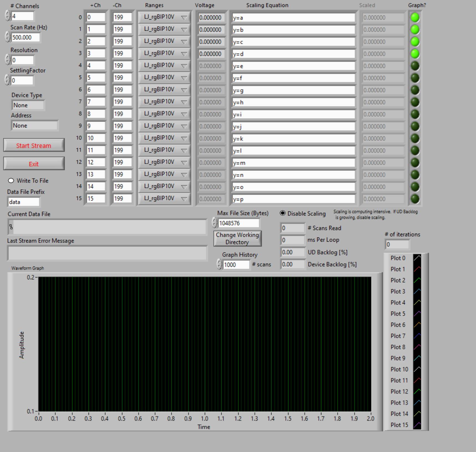This screenshot has height=452, width=476.
Task: Click the Voltage field for row 0
Action: coord(211,18)
